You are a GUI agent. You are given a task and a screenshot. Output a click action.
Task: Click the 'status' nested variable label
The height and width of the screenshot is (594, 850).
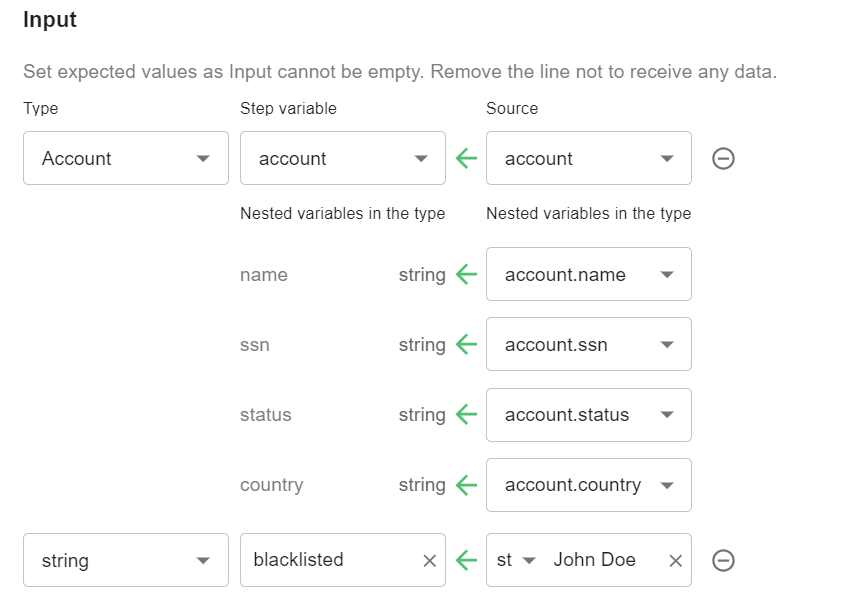(x=266, y=415)
